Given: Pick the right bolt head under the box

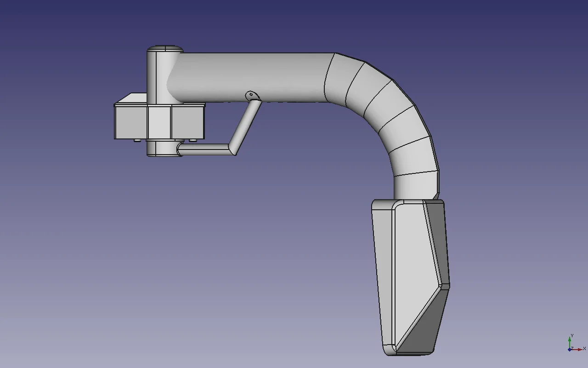Looking at the screenshot, I should pos(193,140).
